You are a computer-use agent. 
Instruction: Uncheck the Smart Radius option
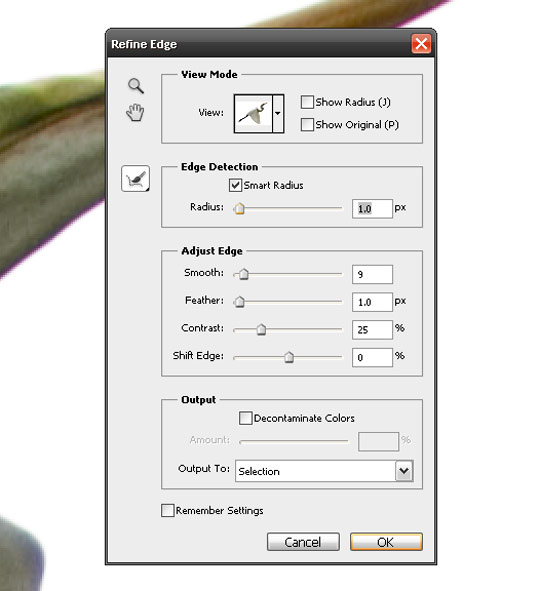pyautogui.click(x=236, y=185)
